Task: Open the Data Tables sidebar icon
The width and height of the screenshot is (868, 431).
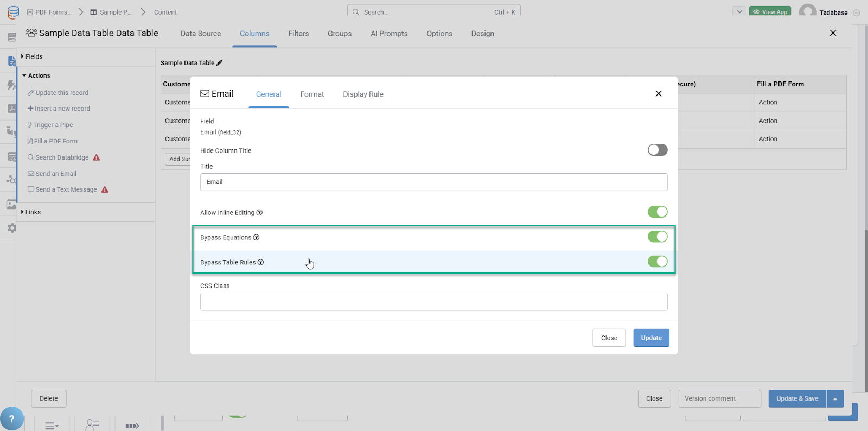Action: pyautogui.click(x=11, y=37)
